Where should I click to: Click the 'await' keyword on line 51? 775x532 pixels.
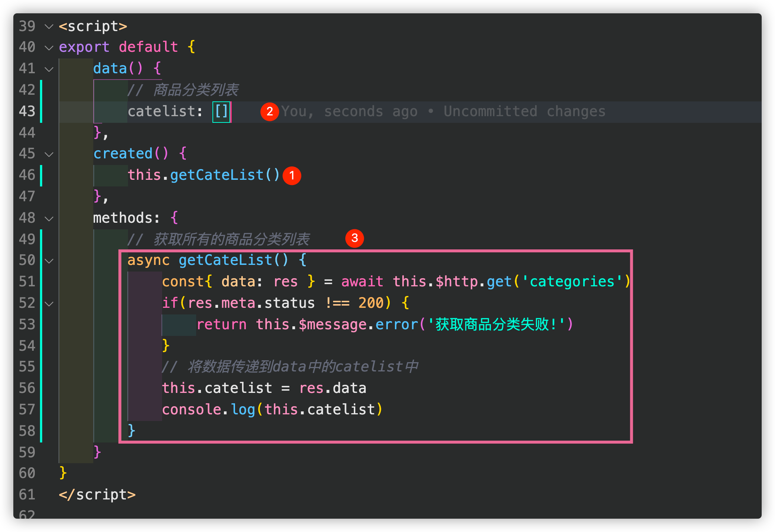pyautogui.click(x=362, y=282)
